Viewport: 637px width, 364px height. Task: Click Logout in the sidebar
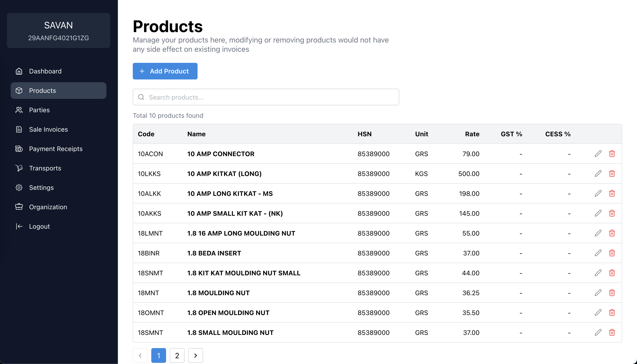coord(39,226)
